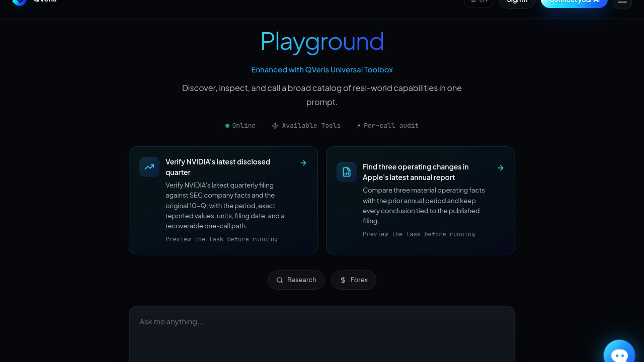Click the Sign in button
644x362 pixels.
[x=517, y=2]
